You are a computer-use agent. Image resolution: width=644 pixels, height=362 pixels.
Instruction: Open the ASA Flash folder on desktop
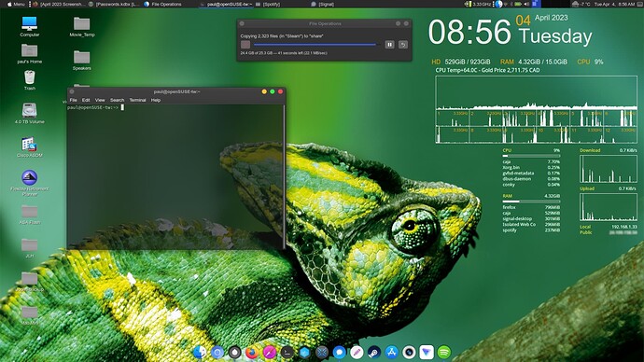[30, 215]
